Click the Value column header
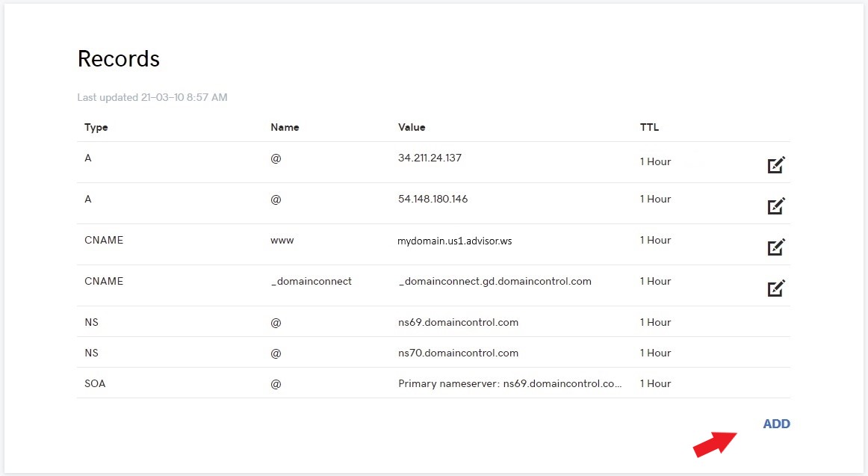The height and width of the screenshot is (476, 868). click(412, 127)
